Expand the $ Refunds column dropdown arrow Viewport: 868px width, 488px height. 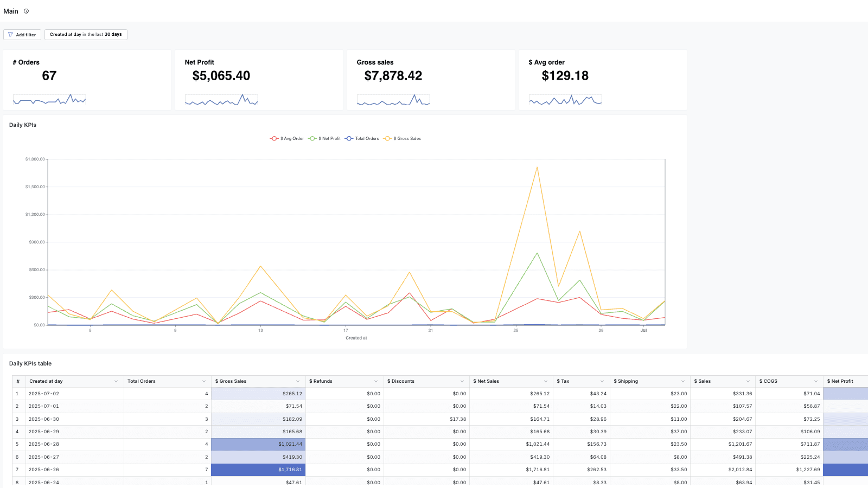(x=376, y=381)
